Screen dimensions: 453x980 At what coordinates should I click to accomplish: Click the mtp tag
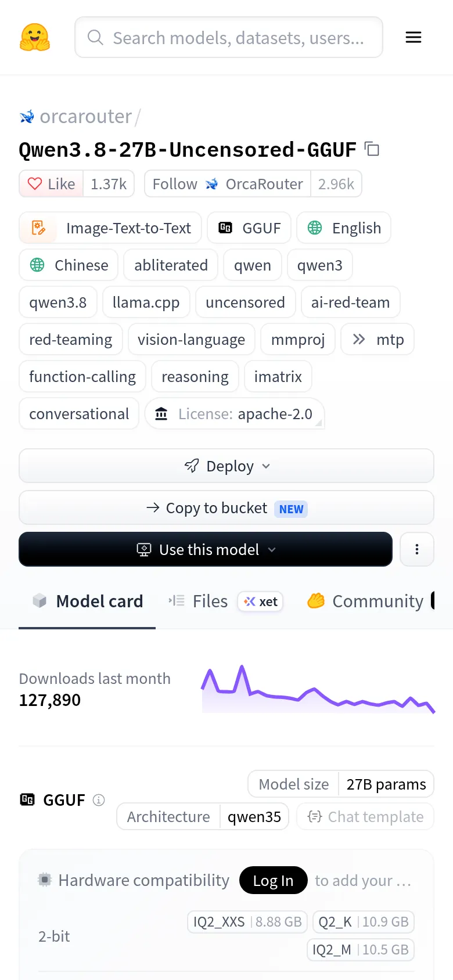click(x=378, y=340)
